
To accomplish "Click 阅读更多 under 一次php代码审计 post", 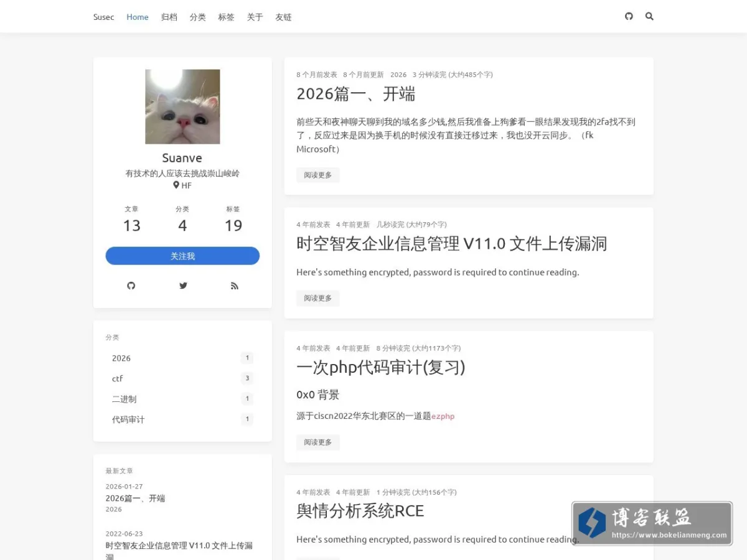I will click(x=318, y=442).
